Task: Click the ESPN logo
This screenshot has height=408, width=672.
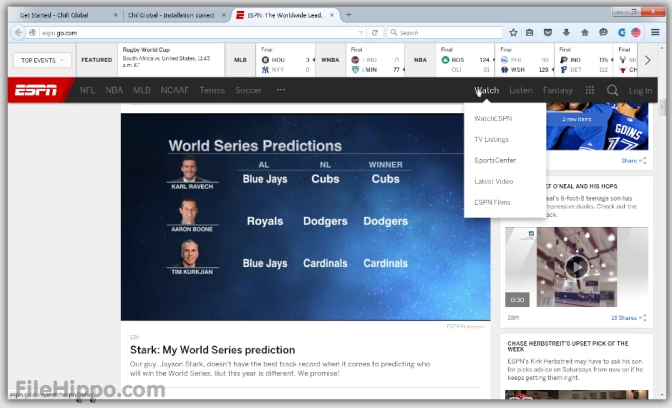Action: tap(36, 90)
